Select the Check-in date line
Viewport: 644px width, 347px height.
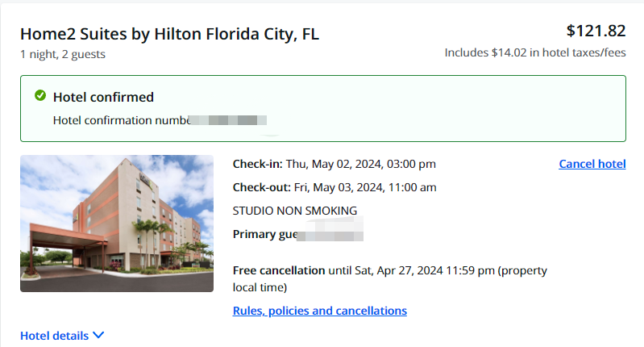click(x=334, y=164)
